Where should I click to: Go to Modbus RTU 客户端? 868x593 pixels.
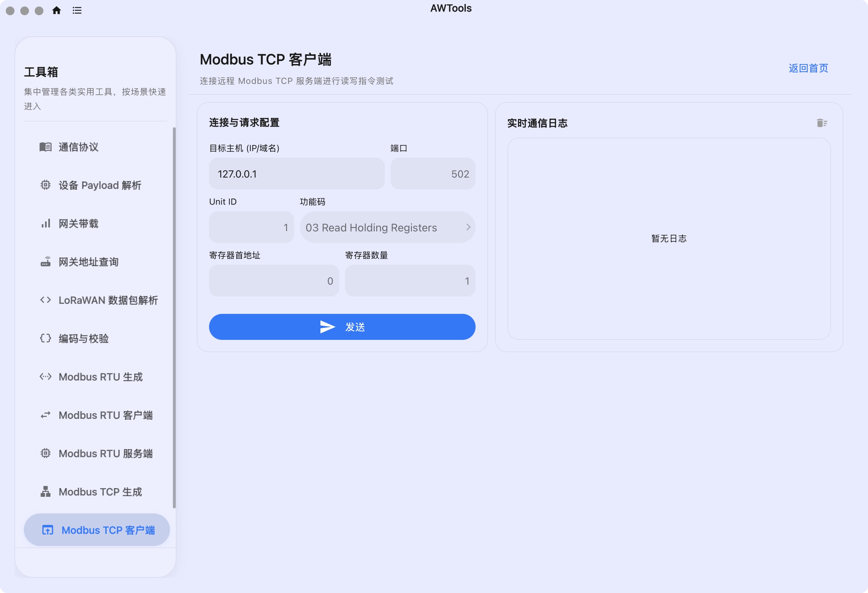[x=97, y=415]
